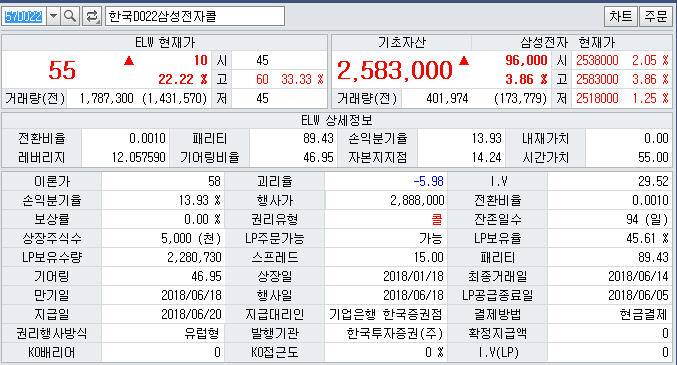The width and height of the screenshot is (677, 365).
Task: Select 권리행사방식 value 유럽형
Action: pos(202,333)
